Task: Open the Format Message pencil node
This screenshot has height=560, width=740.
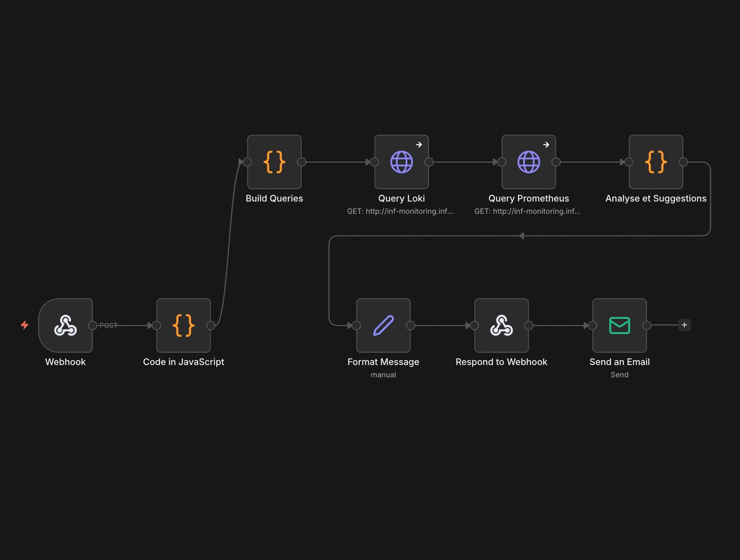Action: pyautogui.click(x=383, y=325)
